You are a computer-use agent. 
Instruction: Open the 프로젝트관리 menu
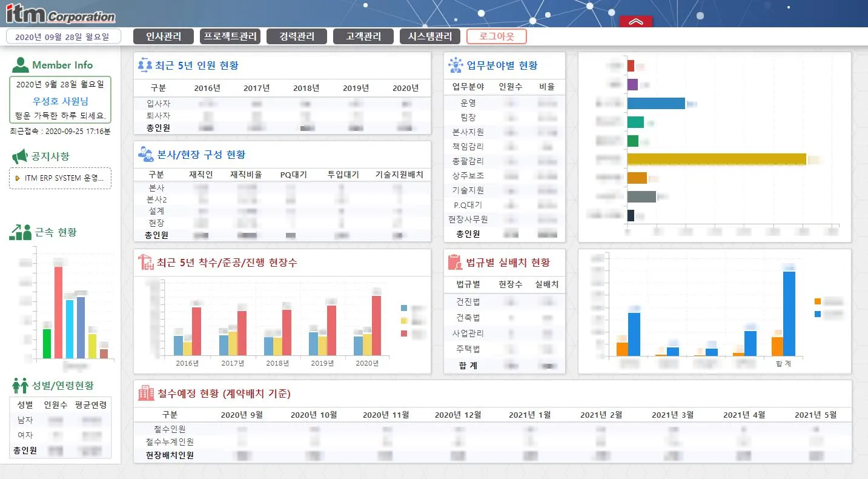pyautogui.click(x=230, y=36)
